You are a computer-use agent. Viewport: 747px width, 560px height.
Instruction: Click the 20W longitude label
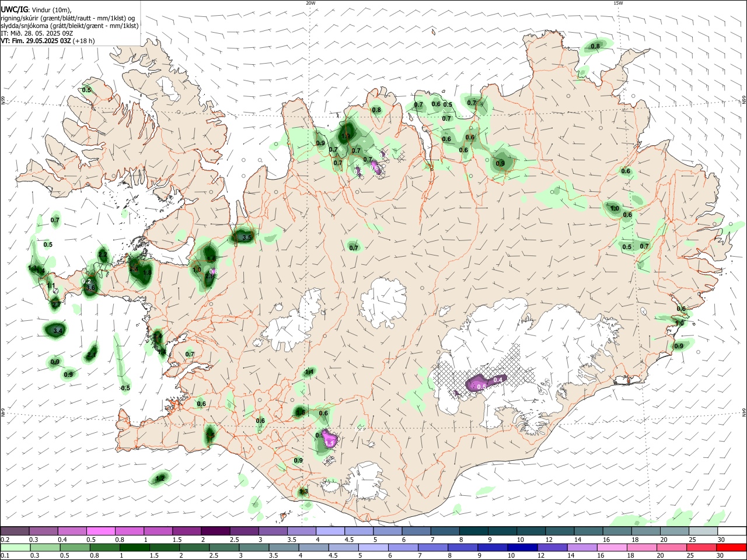pyautogui.click(x=310, y=3)
